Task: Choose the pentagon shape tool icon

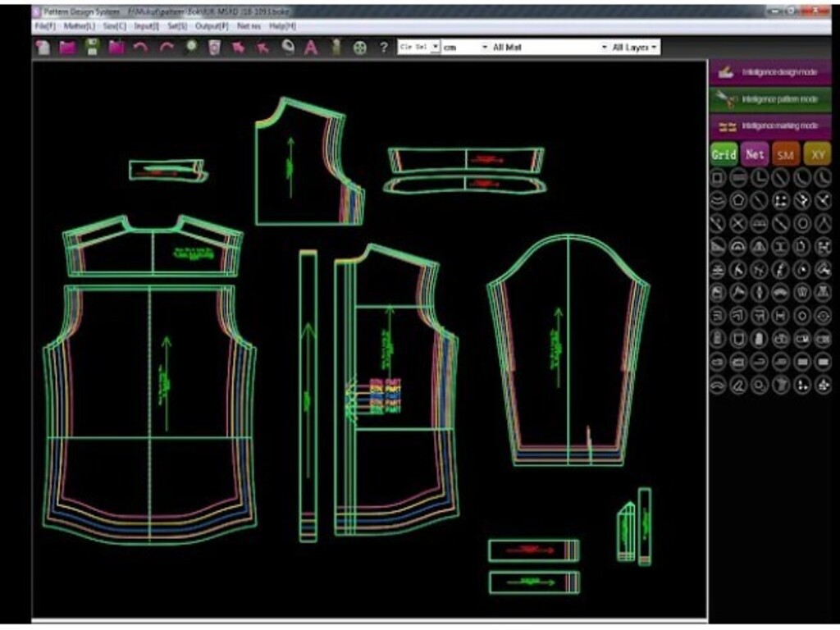Action: click(x=739, y=200)
